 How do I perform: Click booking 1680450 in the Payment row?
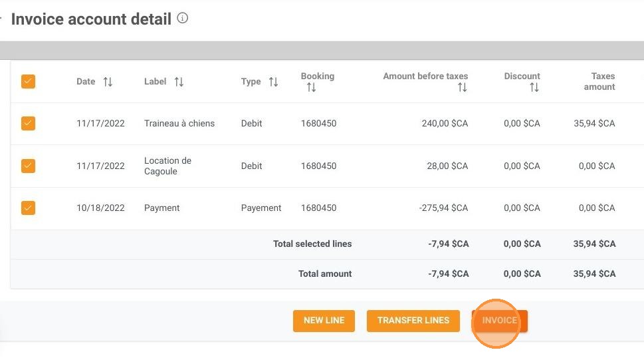tap(319, 208)
